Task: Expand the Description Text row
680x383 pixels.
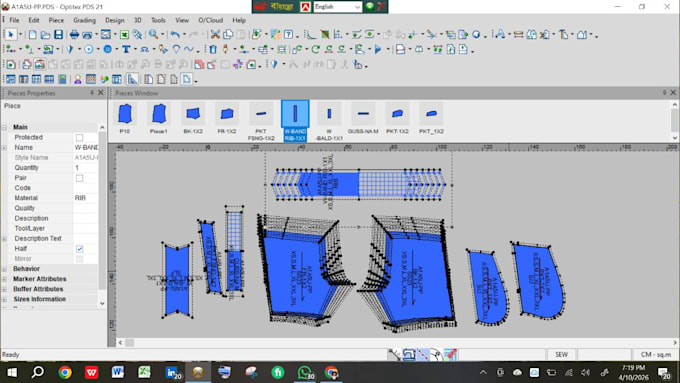Action: coord(4,239)
